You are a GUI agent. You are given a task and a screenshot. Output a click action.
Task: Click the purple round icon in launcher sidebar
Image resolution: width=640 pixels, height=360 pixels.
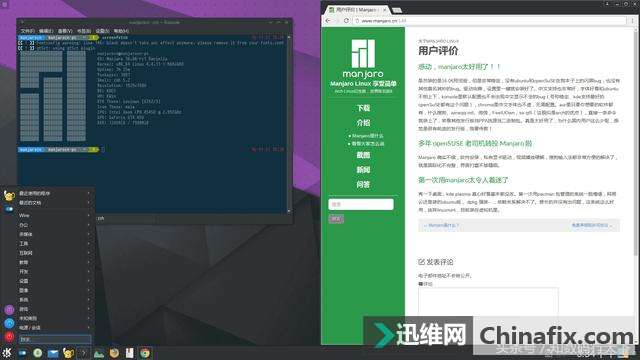[9, 310]
